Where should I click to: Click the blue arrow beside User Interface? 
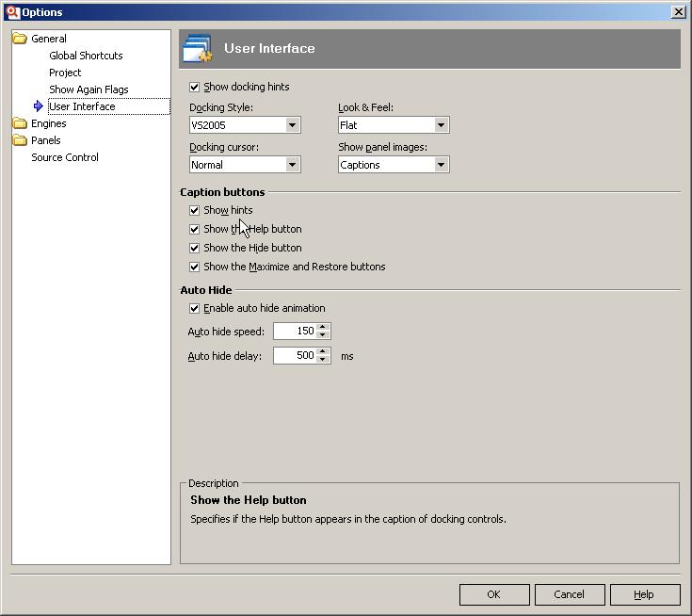point(38,106)
